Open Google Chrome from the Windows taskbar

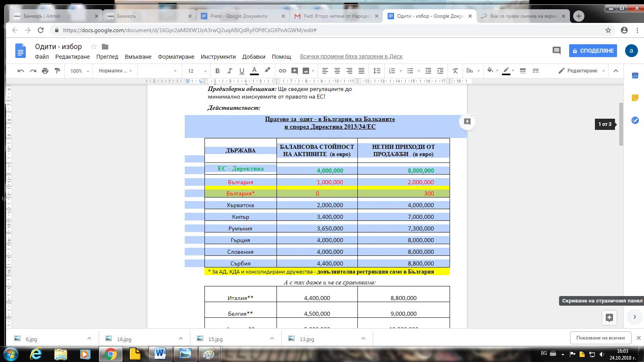pos(110,354)
